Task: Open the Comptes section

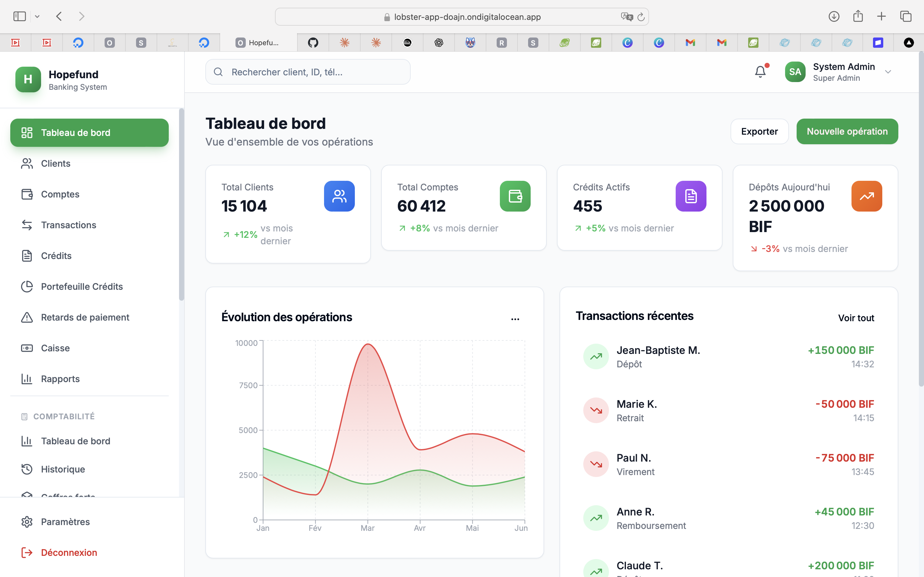Action: [60, 194]
